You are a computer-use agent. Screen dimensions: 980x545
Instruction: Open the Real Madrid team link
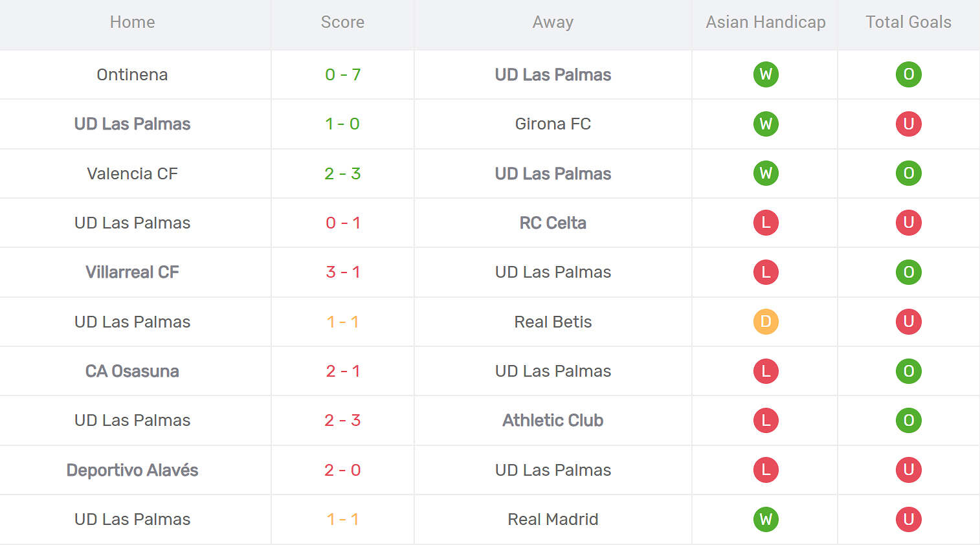point(553,519)
